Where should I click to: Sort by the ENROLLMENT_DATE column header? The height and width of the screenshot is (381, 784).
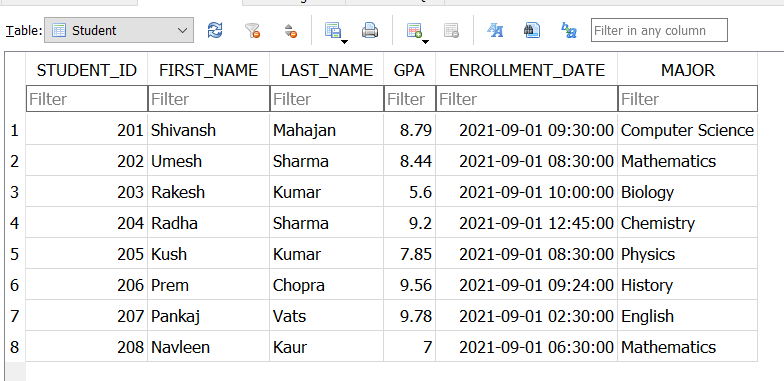[x=526, y=70]
